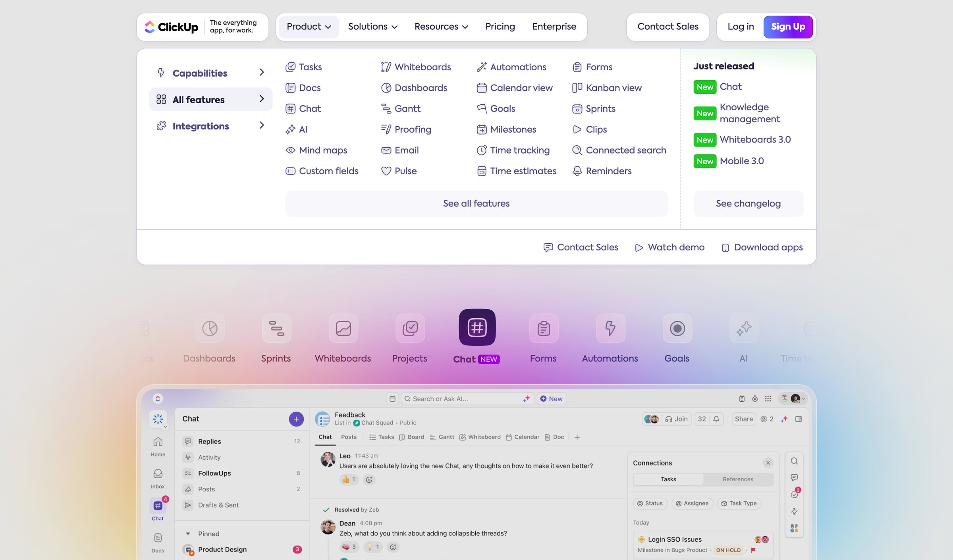This screenshot has width=953, height=560.
Task: Open the apps grid icon in the top bar
Action: click(x=768, y=398)
